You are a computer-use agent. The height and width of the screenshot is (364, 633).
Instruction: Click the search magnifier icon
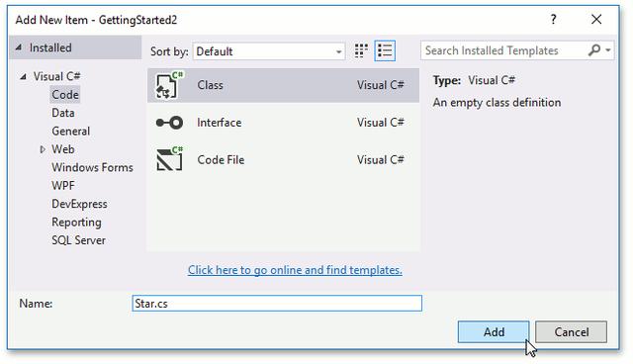(x=594, y=50)
